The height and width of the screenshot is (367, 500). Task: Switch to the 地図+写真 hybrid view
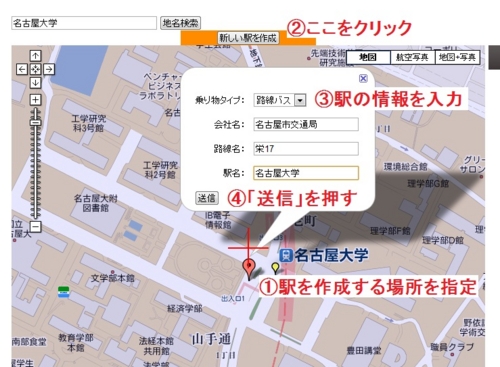457,57
